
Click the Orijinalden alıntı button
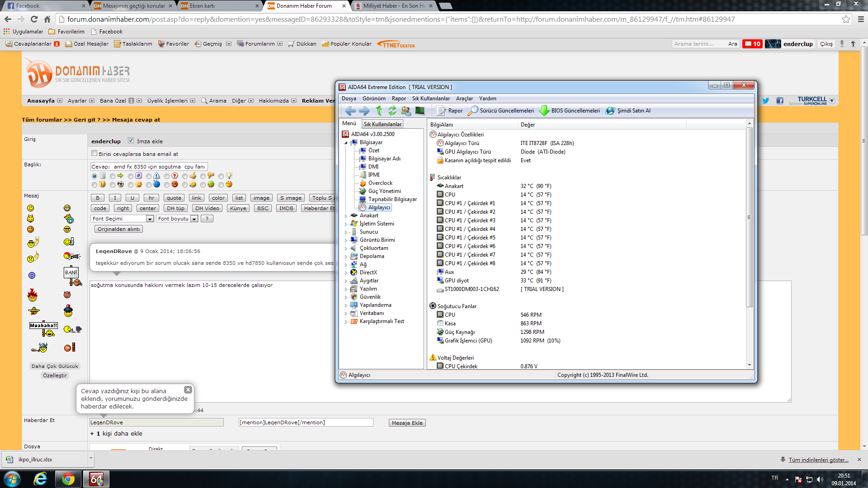(118, 229)
